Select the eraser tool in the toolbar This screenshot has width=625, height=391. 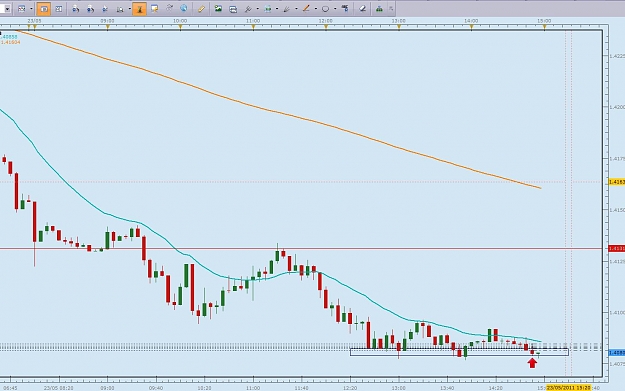362,8
